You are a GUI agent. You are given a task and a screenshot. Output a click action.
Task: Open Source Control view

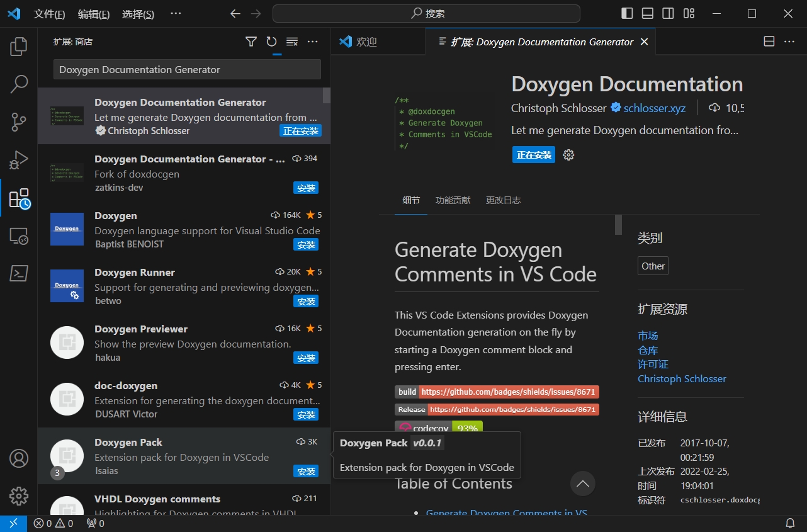(19, 122)
